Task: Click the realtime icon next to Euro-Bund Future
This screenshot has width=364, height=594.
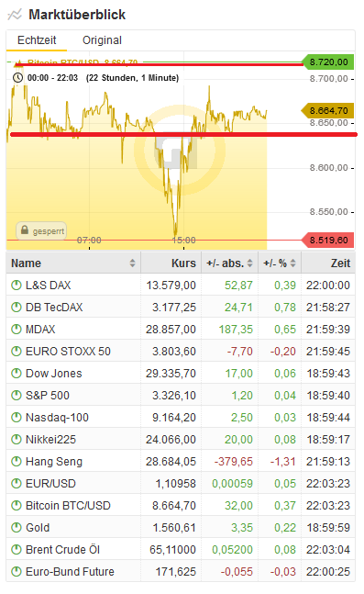Action: pos(17,571)
